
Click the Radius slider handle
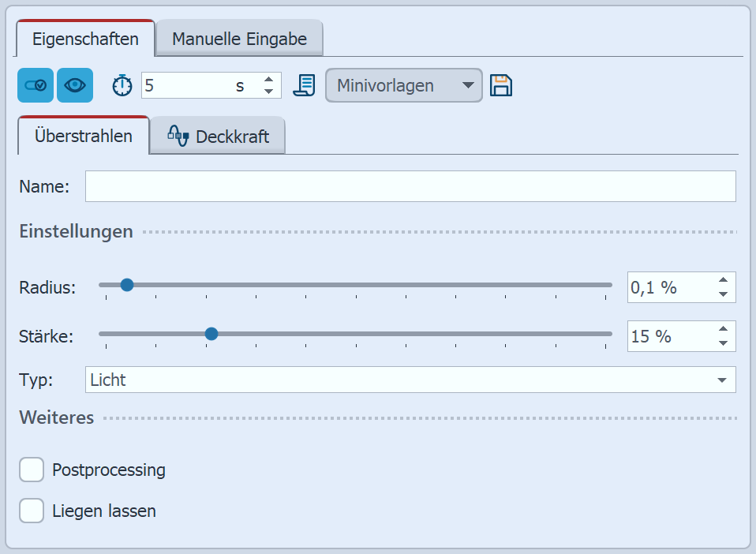pos(126,285)
